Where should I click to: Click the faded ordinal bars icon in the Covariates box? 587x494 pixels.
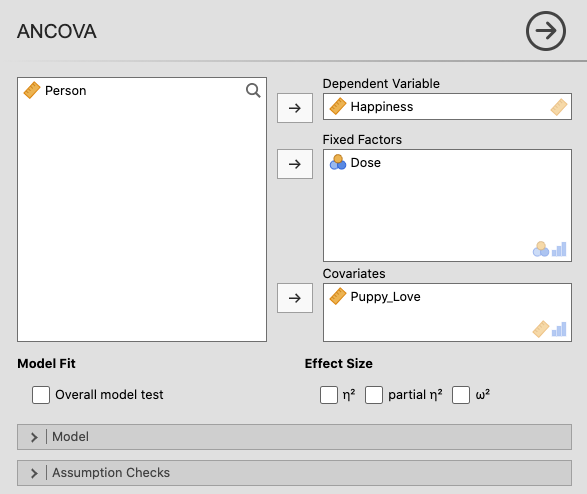coord(559,329)
